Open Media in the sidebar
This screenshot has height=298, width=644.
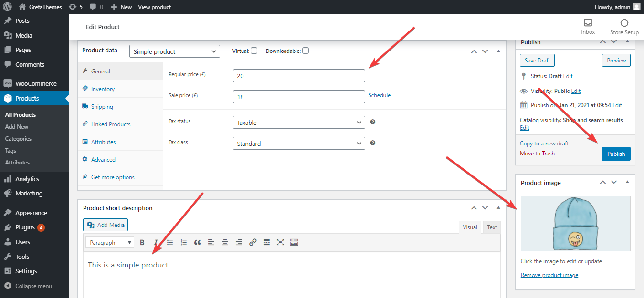coord(34,35)
